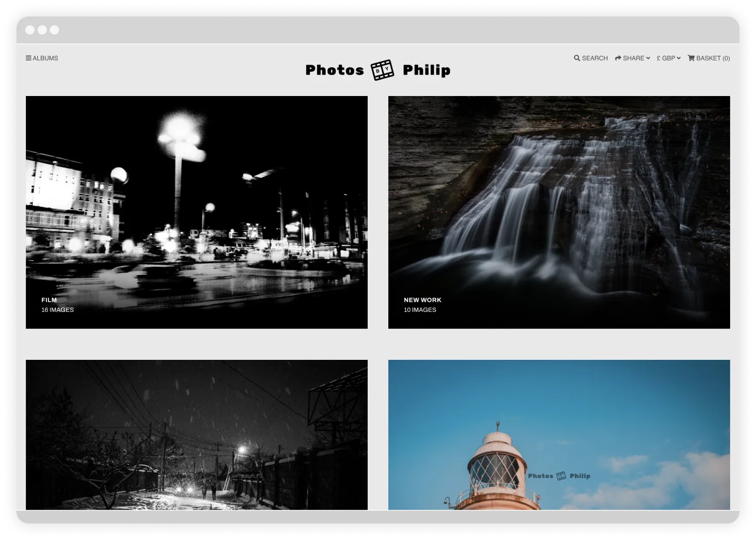The width and height of the screenshot is (756, 540).
Task: Click the magnifying glass search icon
Action: 577,58
